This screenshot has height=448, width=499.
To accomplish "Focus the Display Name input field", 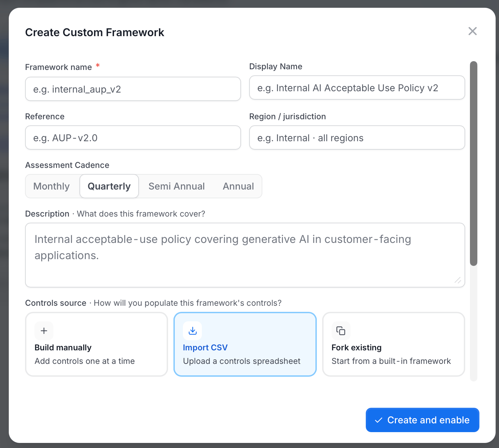I will click(357, 88).
